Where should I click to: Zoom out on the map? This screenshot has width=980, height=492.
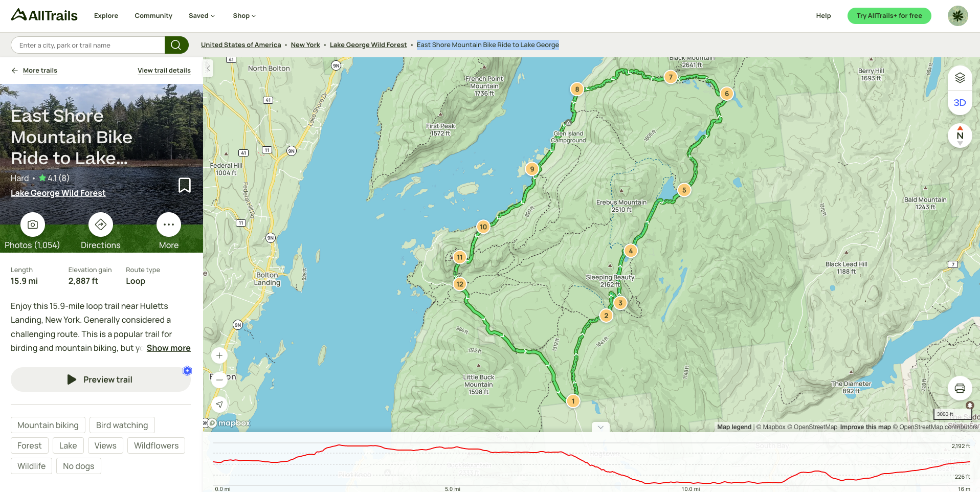pyautogui.click(x=219, y=379)
